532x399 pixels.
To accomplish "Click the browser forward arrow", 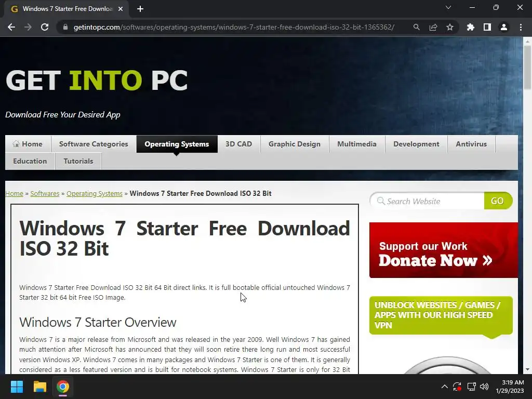I will point(28,27).
